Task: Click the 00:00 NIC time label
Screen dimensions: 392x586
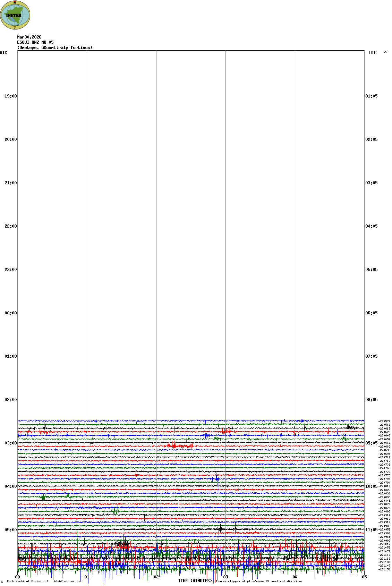Action: coord(10,313)
